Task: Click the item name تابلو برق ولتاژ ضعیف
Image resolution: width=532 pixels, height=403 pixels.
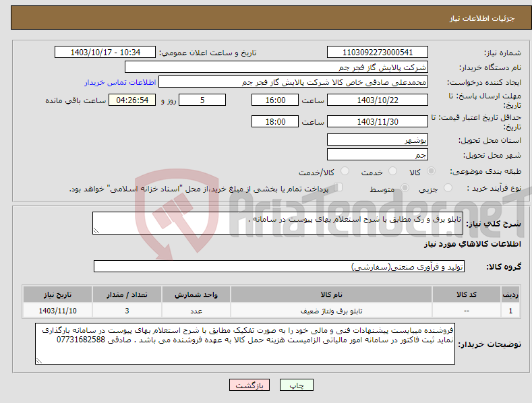Action: (x=331, y=311)
